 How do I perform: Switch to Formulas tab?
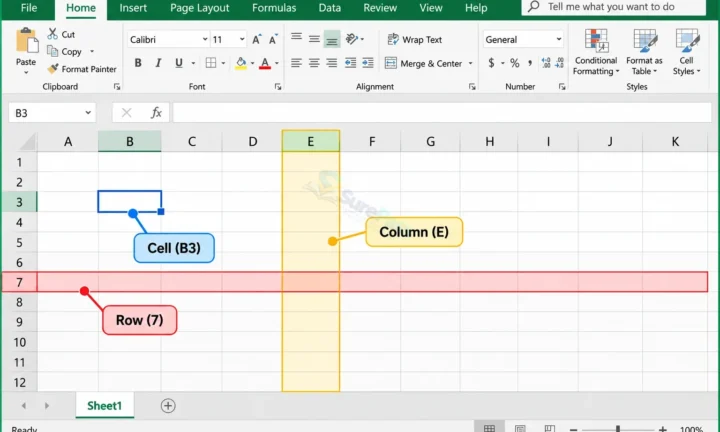point(274,8)
